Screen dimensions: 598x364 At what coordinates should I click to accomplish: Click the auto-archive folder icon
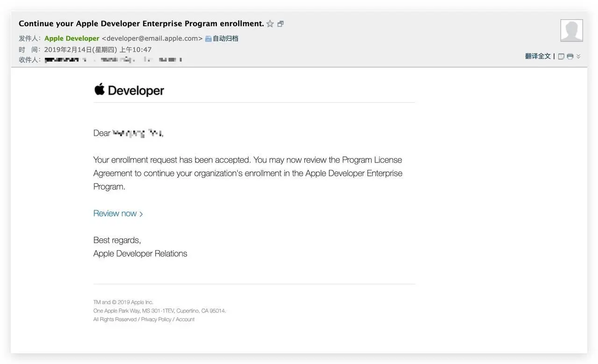click(208, 39)
